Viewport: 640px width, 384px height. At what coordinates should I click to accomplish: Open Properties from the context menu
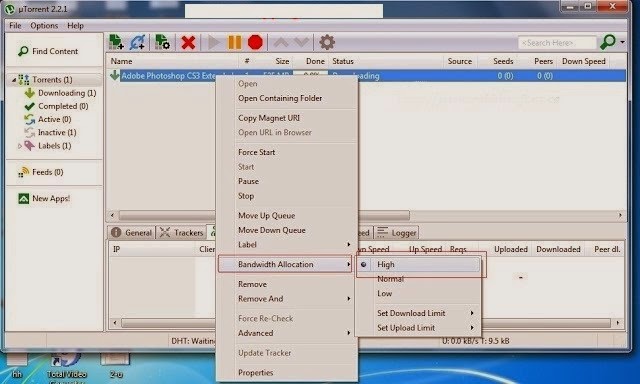tap(256, 373)
